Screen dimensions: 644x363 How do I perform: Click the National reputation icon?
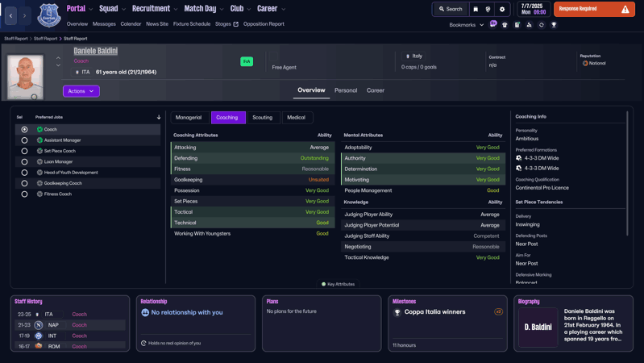(x=585, y=63)
